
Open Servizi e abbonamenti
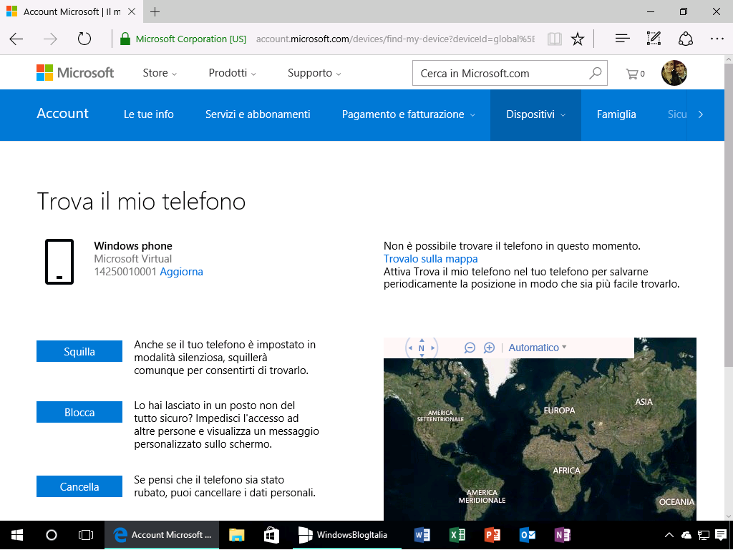[258, 114]
